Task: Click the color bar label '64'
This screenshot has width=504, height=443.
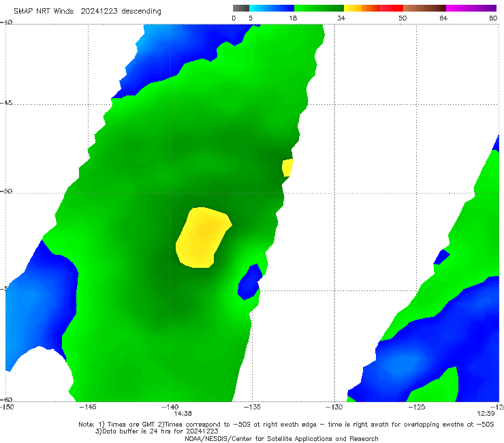Action: click(x=443, y=18)
